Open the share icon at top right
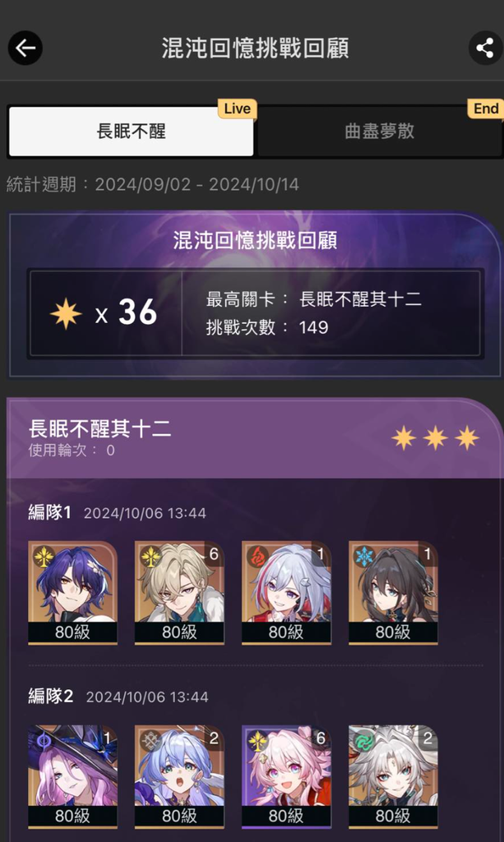 pyautogui.click(x=485, y=48)
